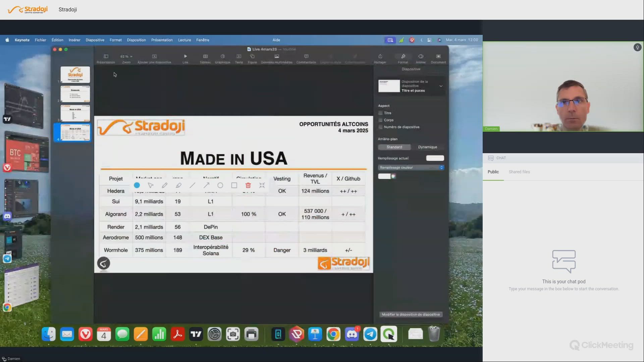
Task: Select the Standard background option
Action: pyautogui.click(x=394, y=147)
